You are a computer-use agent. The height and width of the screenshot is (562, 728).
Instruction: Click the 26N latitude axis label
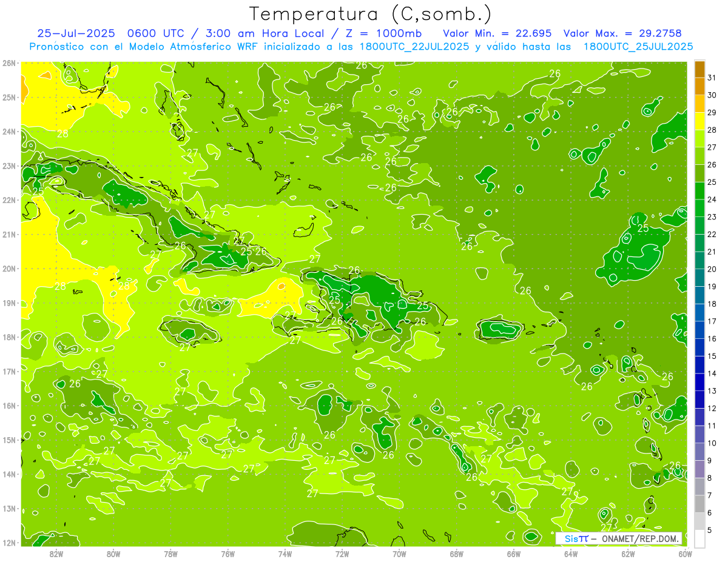[x=9, y=62]
